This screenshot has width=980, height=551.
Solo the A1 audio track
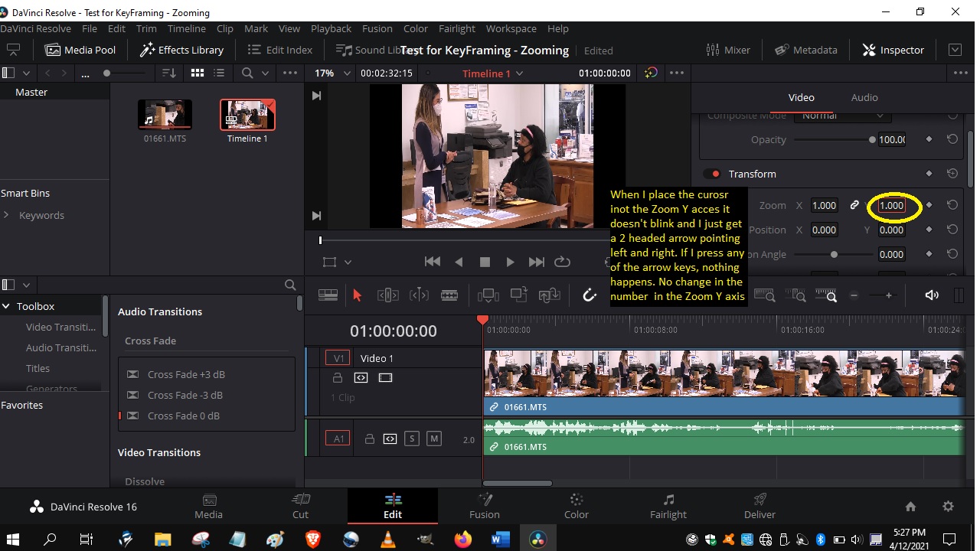[x=412, y=439]
